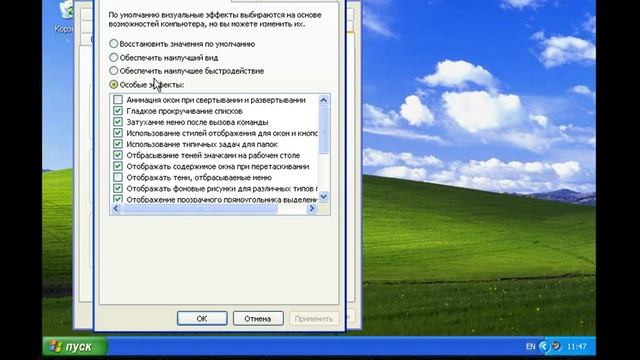The height and width of the screenshot is (360, 640).
Task: Switch the EN language indicator in tray
Action: tap(530, 347)
